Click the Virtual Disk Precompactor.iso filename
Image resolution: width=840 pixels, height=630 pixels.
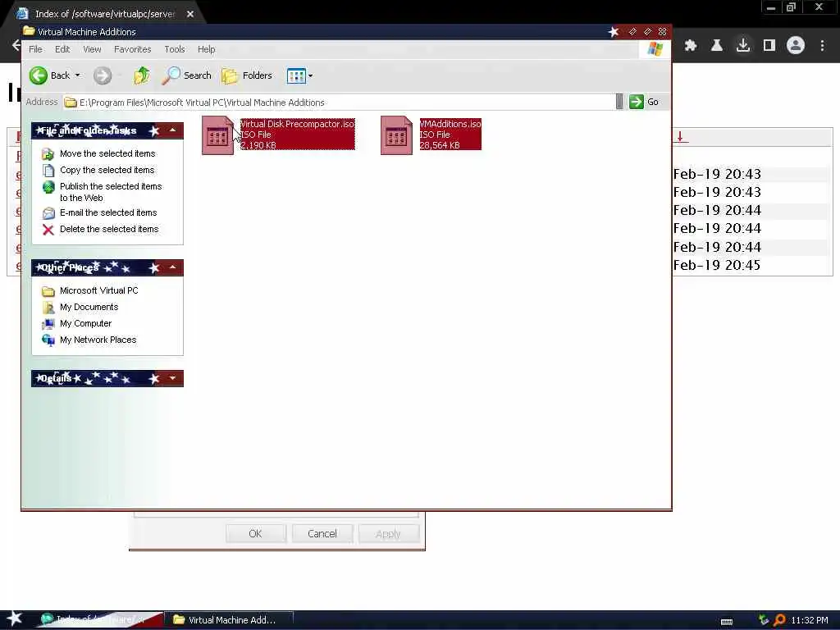pos(297,124)
